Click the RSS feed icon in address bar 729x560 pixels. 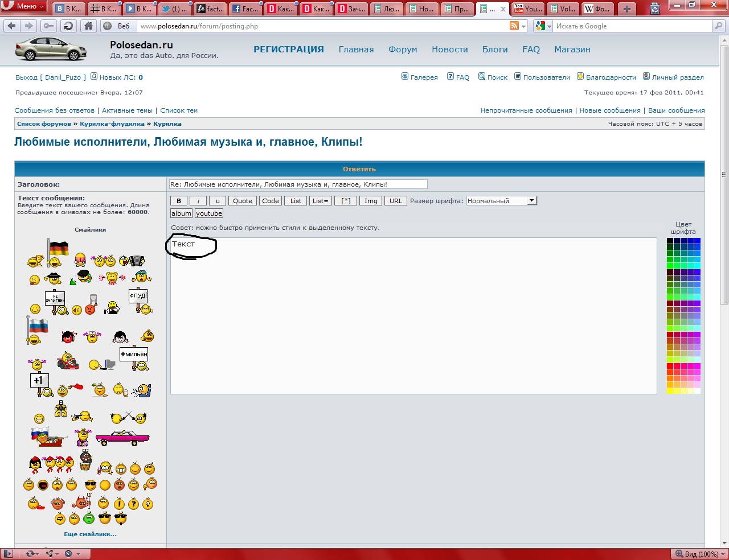click(514, 26)
